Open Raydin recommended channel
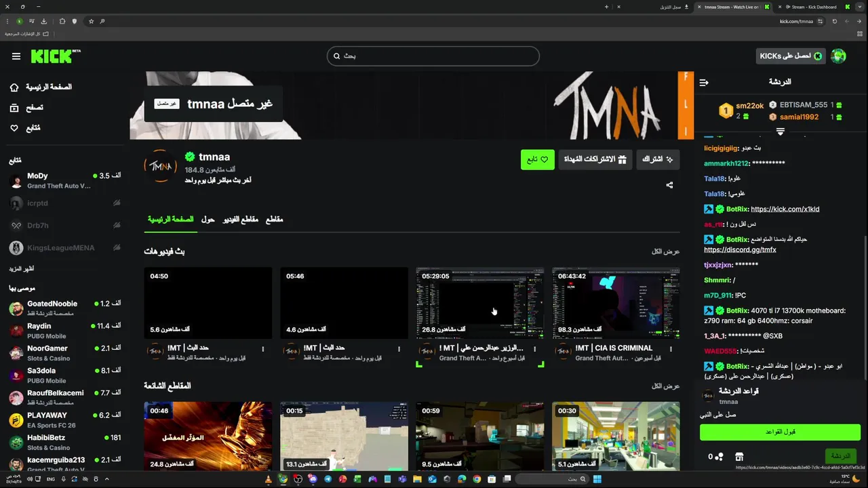 [x=65, y=331]
